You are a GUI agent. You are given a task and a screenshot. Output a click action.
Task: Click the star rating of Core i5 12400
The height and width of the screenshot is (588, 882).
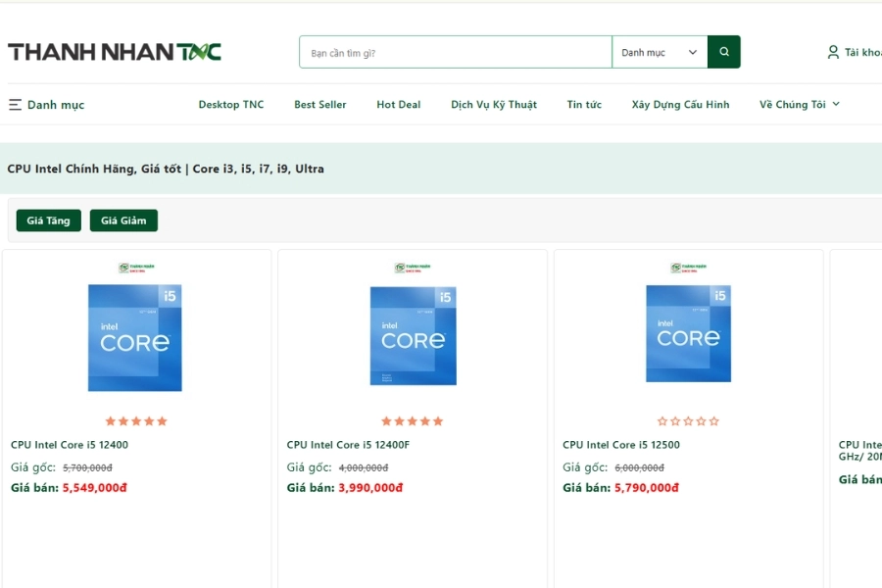(x=135, y=420)
